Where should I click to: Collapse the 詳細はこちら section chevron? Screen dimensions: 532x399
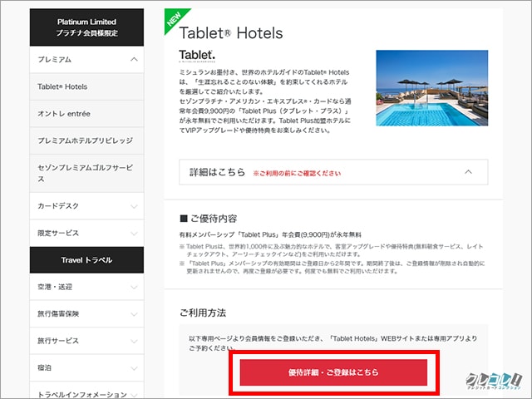coord(469,173)
